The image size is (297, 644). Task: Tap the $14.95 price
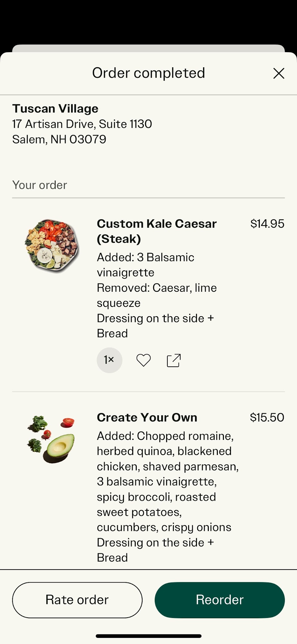(x=267, y=224)
